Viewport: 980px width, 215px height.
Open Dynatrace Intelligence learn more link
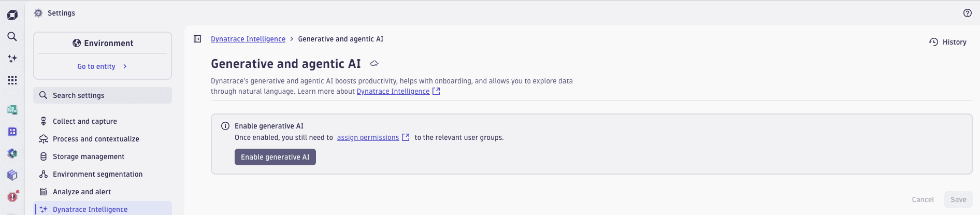pyautogui.click(x=393, y=91)
